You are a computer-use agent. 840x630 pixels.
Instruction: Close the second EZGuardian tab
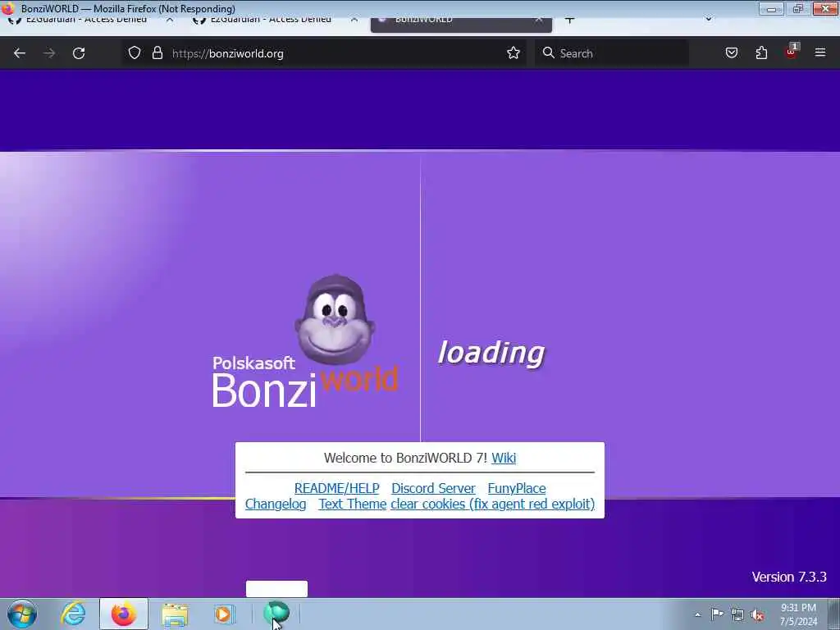coord(354,21)
